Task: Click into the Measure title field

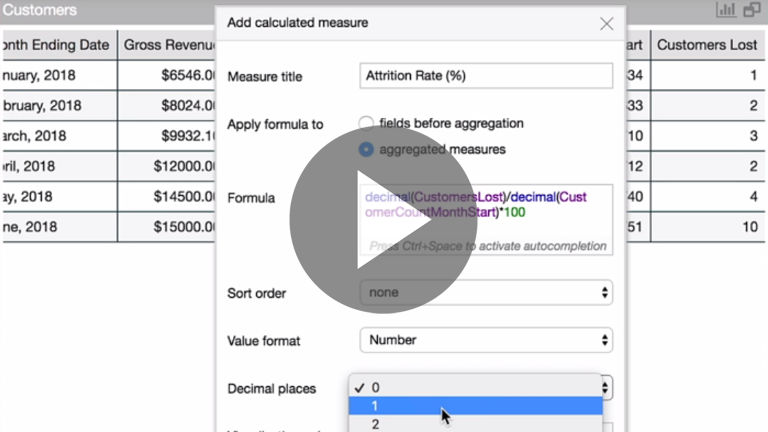Action: [486, 76]
